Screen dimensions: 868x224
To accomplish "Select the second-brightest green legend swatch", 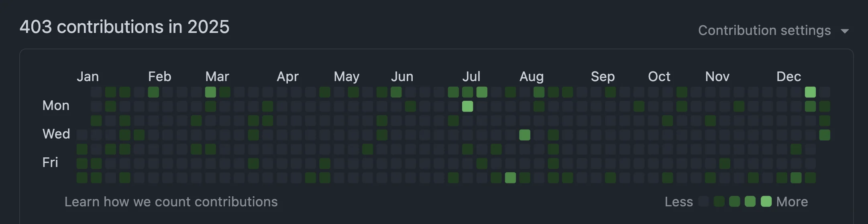I will coord(750,202).
